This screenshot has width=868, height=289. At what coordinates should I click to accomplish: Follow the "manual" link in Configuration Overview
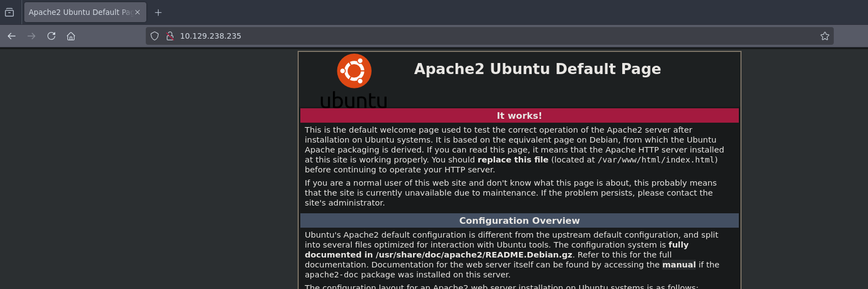point(679,265)
